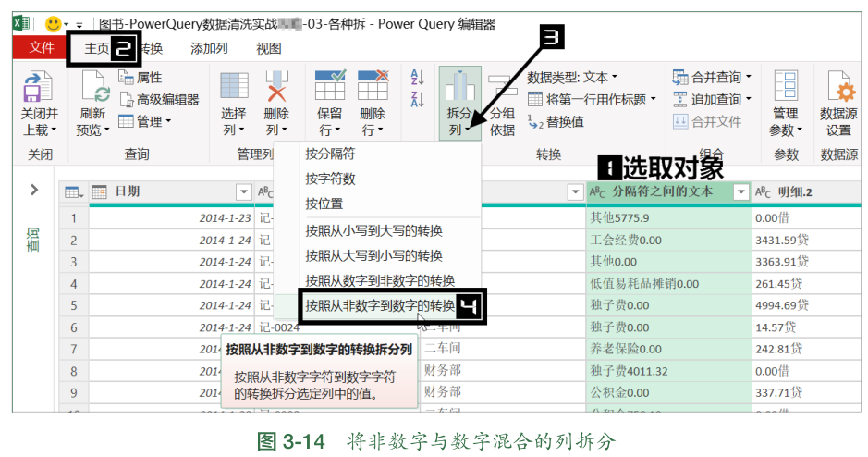
Task: Click 将第一行用作标题
Action: [592, 100]
